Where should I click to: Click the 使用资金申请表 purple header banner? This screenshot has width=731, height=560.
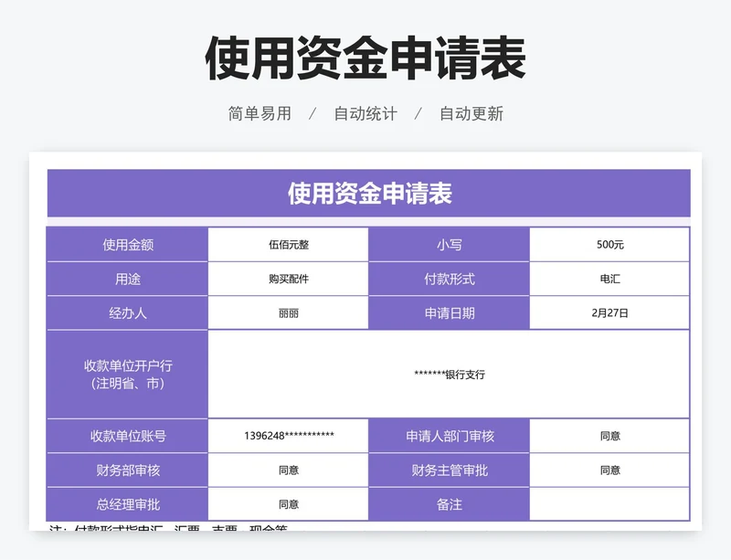pos(364,192)
